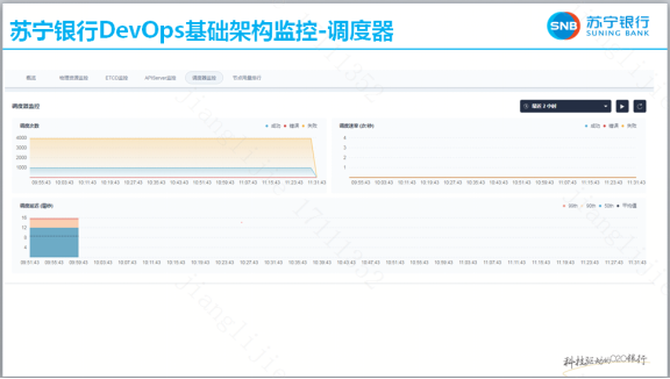
Task: Switch to the 概览 tab
Action: pos(31,78)
